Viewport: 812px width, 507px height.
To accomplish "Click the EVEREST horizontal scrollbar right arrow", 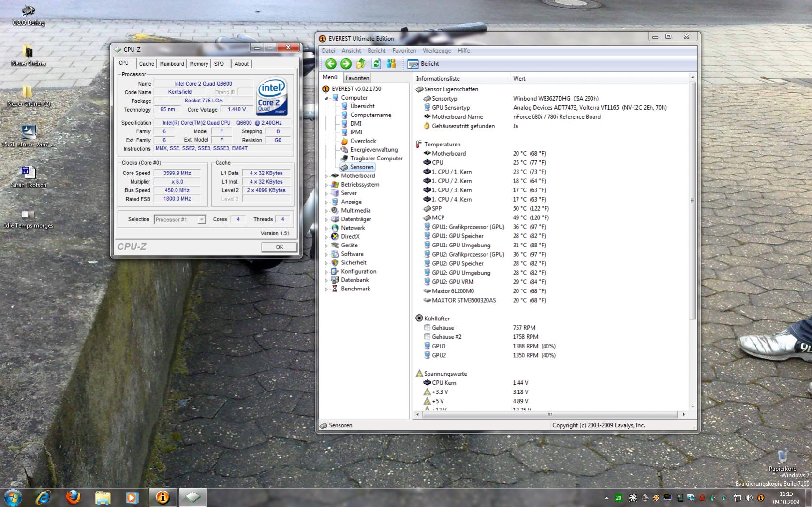I will click(684, 414).
